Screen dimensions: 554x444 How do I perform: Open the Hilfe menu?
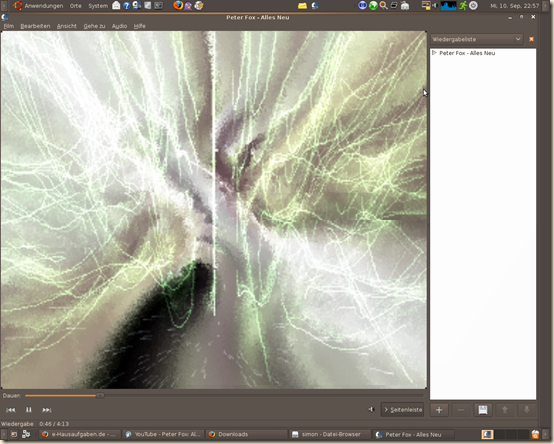[140, 26]
